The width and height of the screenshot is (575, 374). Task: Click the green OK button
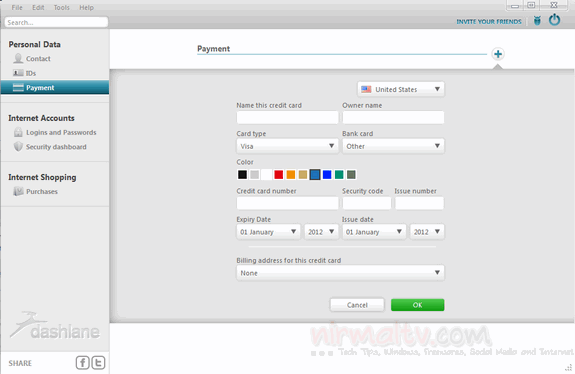point(417,305)
